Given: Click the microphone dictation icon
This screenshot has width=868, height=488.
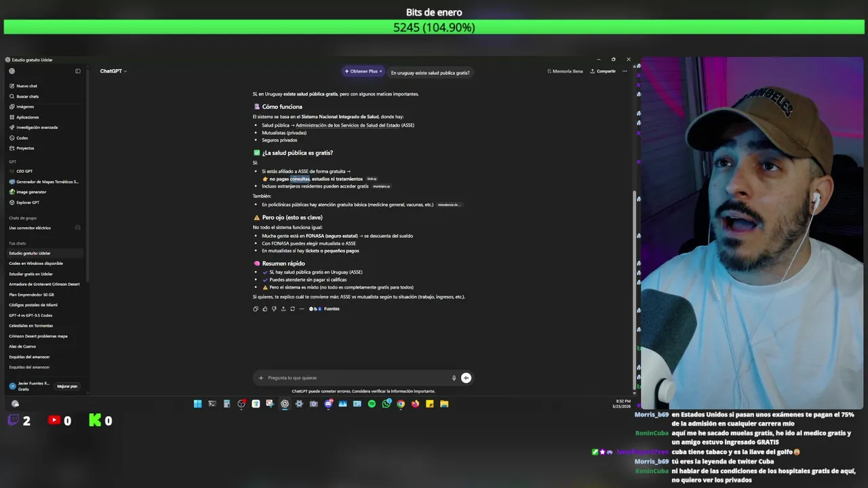Looking at the screenshot, I should pos(454,378).
